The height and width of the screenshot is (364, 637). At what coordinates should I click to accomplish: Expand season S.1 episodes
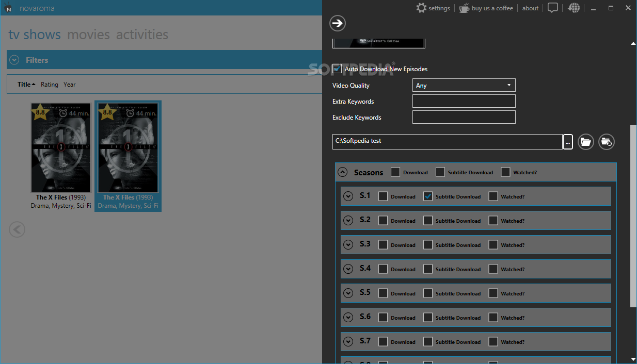pos(348,196)
